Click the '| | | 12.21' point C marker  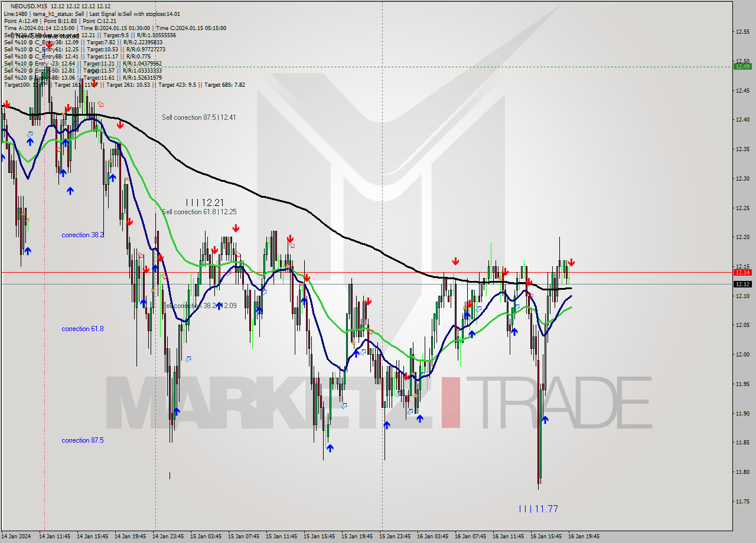click(x=204, y=202)
